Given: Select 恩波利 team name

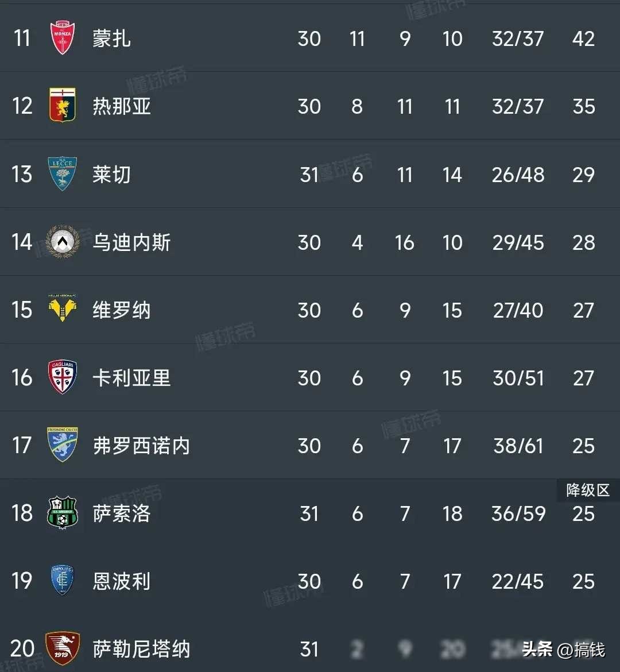Looking at the screenshot, I should coord(122,581).
